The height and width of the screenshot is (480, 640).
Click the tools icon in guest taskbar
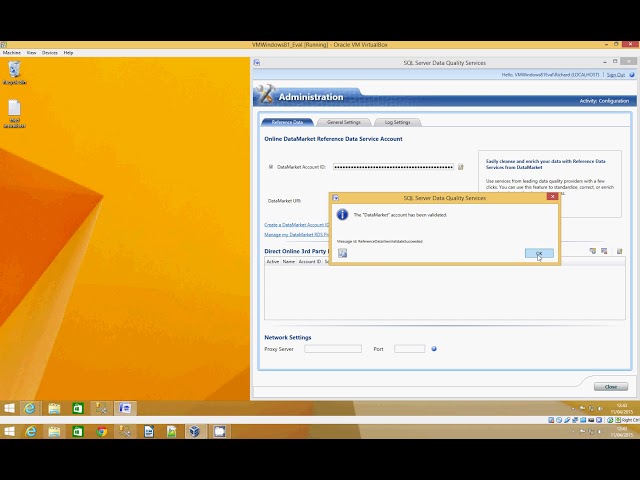click(101, 408)
